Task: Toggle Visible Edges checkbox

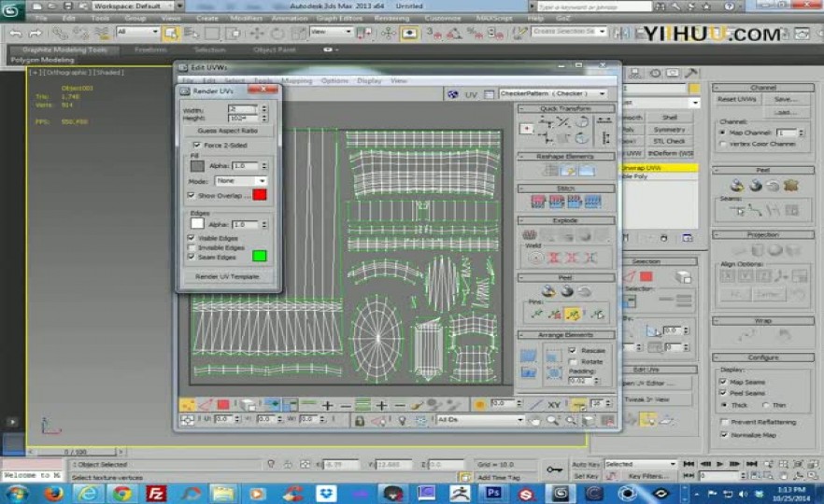Action: (192, 238)
